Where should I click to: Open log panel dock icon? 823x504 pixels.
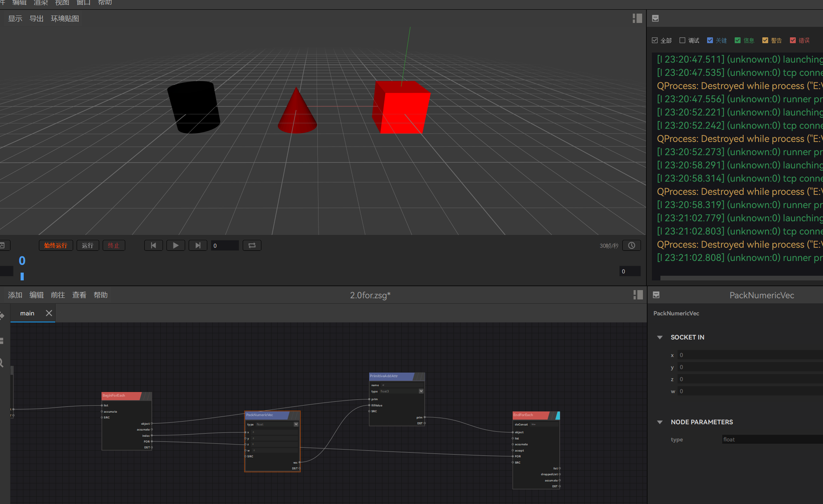[x=655, y=18]
